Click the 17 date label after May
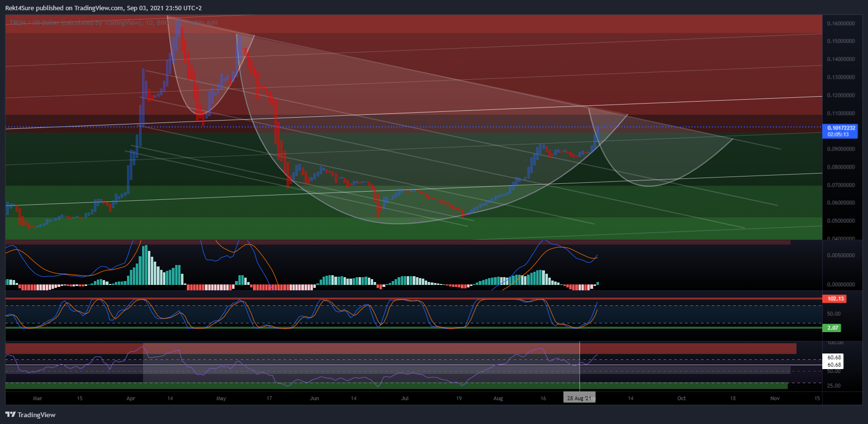The height and width of the screenshot is (424, 868). point(270,398)
